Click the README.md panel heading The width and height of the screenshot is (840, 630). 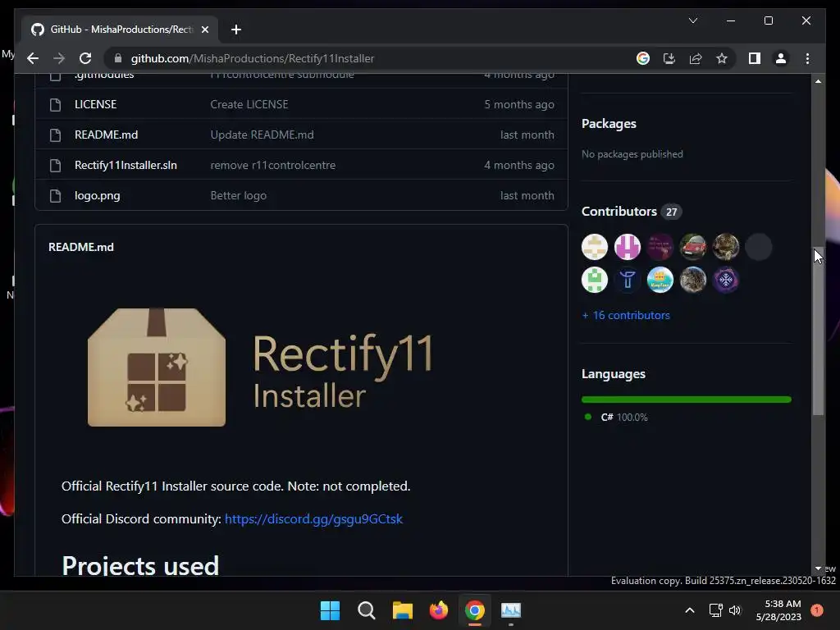[81, 248]
